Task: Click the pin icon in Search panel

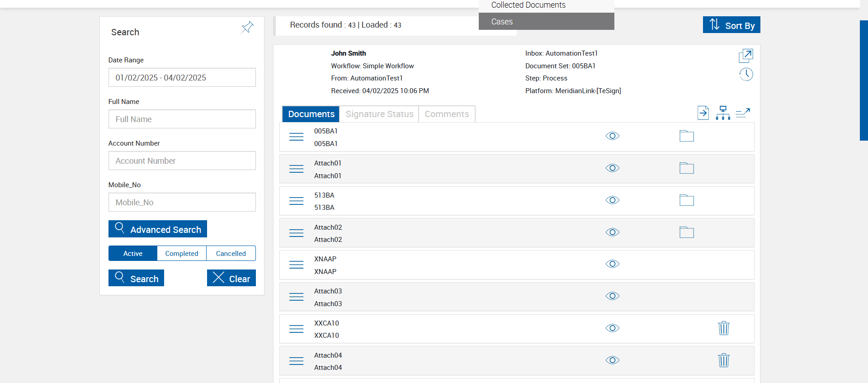Action: point(247,28)
